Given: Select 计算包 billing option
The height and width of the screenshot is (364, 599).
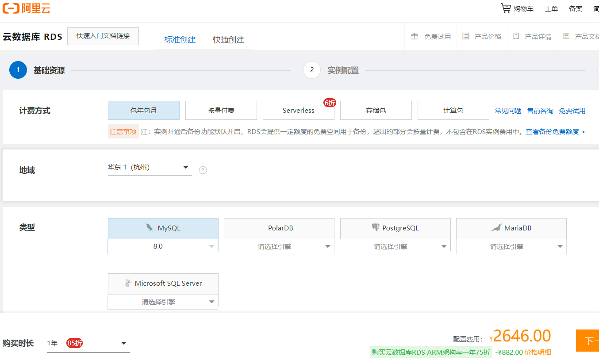Looking at the screenshot, I should tap(453, 110).
